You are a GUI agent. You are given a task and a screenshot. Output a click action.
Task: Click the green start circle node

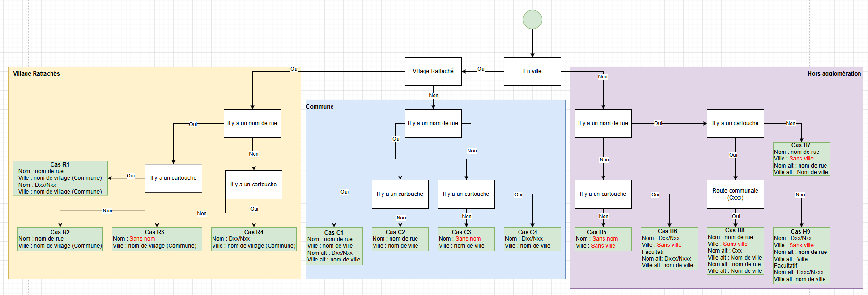pos(532,20)
